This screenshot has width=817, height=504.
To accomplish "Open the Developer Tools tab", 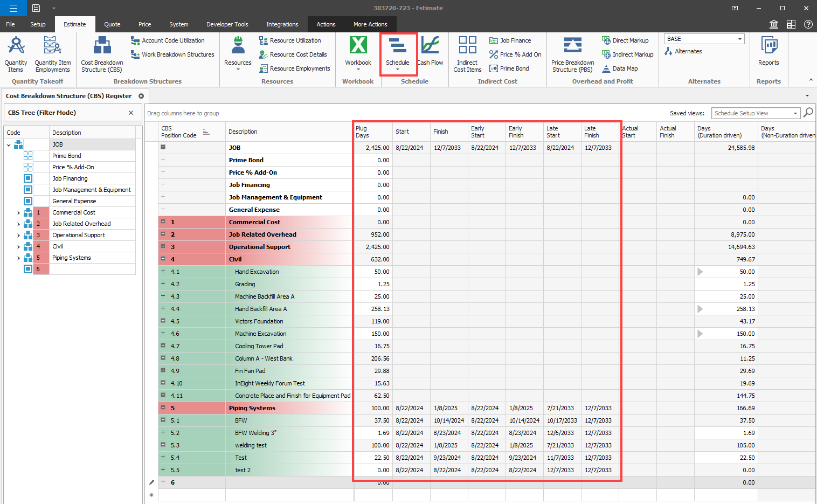I will (227, 24).
